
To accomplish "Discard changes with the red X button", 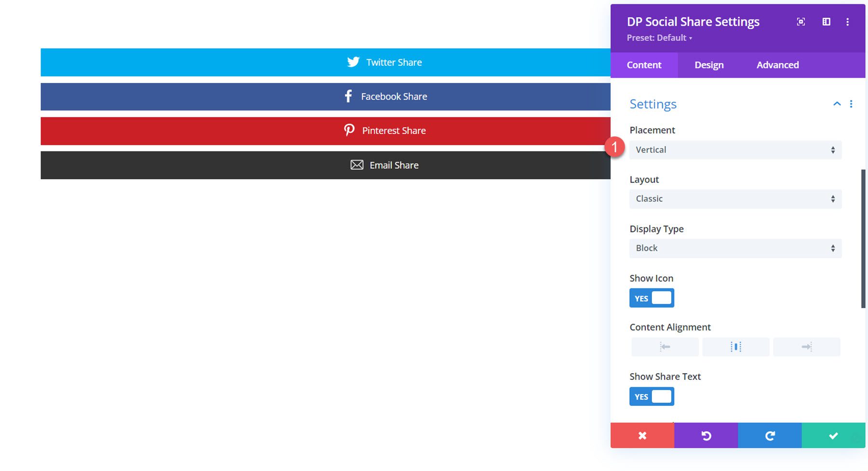I will click(x=642, y=435).
